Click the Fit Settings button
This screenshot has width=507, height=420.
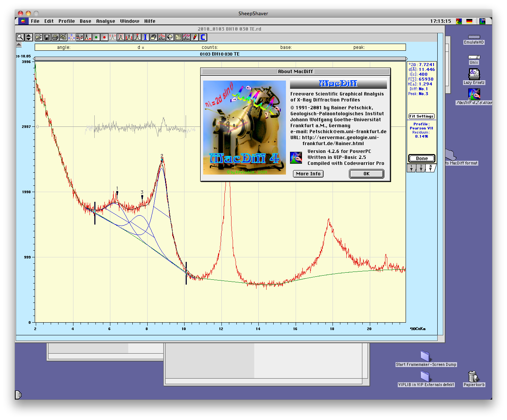(x=421, y=116)
